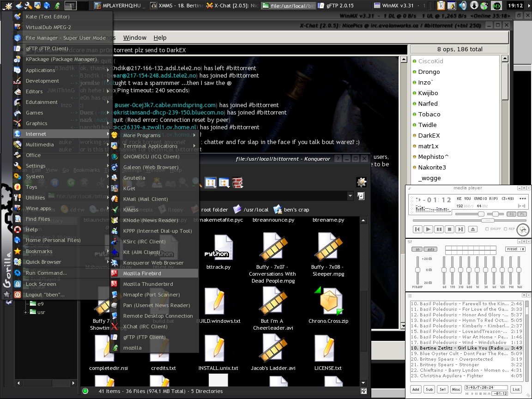This screenshot has height=399, width=532.
Task: Open the Help menu in X-Chat
Action: coord(160,38)
